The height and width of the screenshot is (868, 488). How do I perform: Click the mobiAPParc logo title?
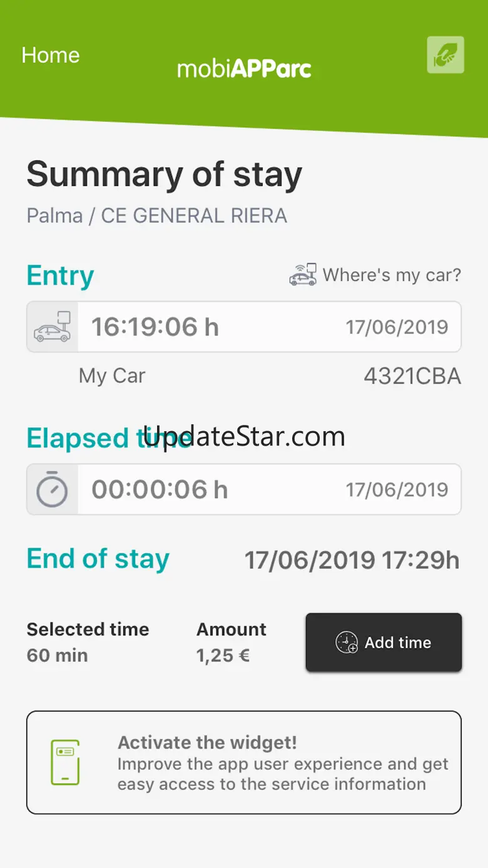pyautogui.click(x=244, y=69)
